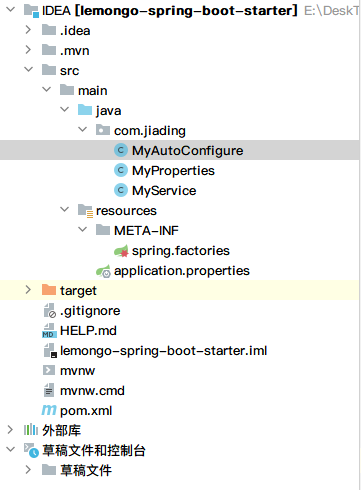Collapse the com.jiading package arrow
The height and width of the screenshot is (490, 361).
pos(83,130)
